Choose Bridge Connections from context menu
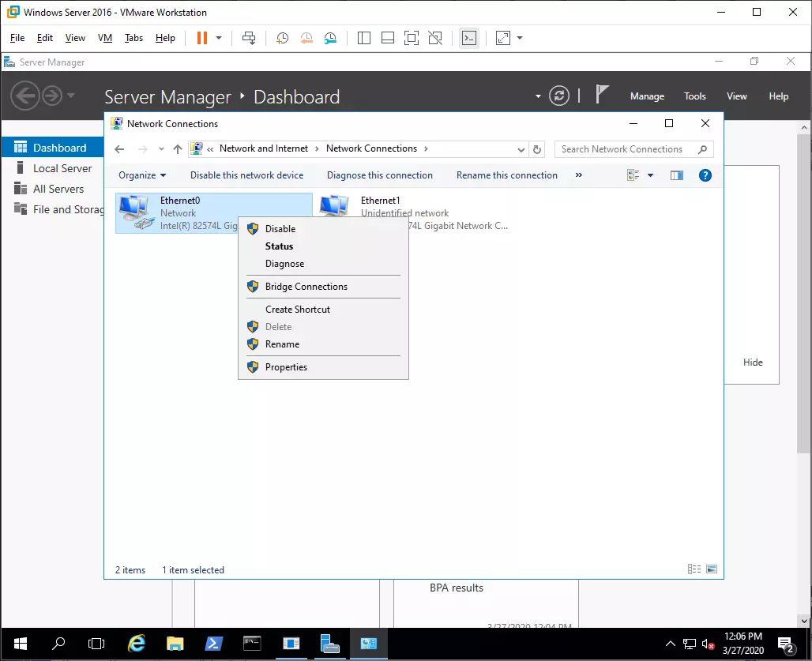This screenshot has width=812, height=661. point(323,287)
